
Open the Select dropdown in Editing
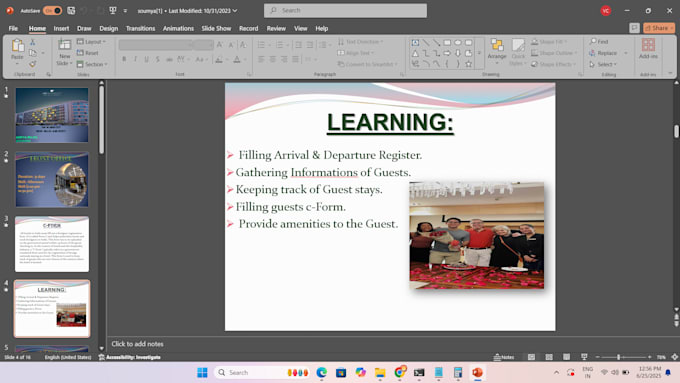click(x=603, y=64)
